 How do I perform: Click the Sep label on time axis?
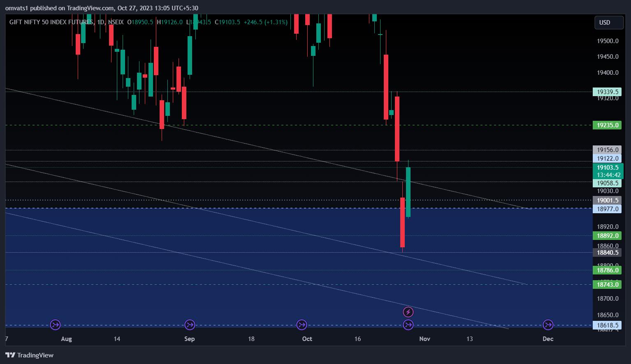tap(190, 339)
